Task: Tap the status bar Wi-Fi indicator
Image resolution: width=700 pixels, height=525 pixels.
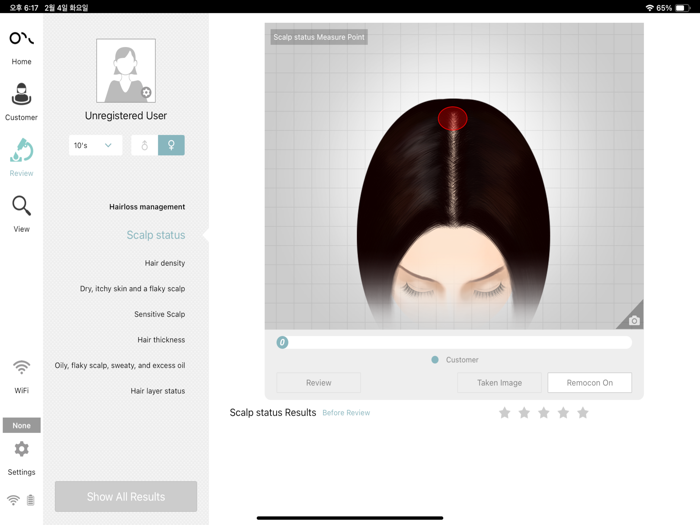Action: [650, 8]
